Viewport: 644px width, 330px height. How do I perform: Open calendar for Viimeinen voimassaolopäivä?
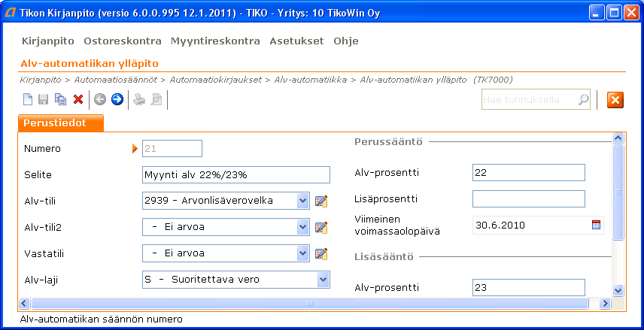[596, 225]
